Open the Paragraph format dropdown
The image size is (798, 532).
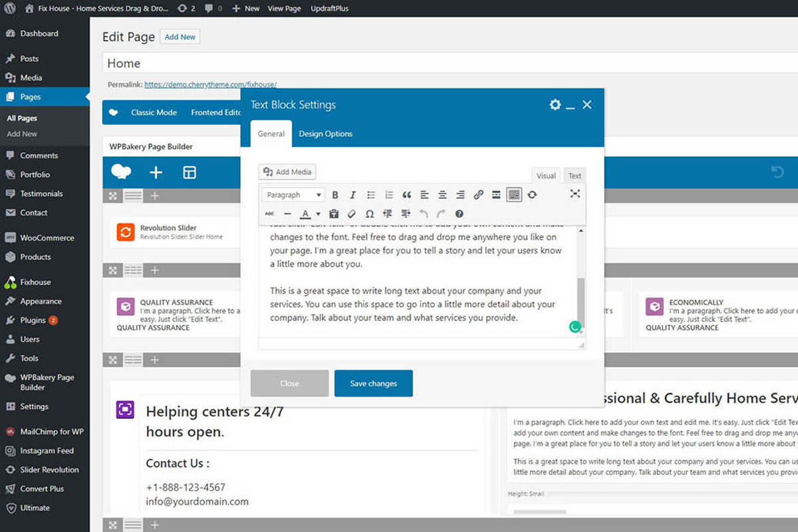point(293,195)
